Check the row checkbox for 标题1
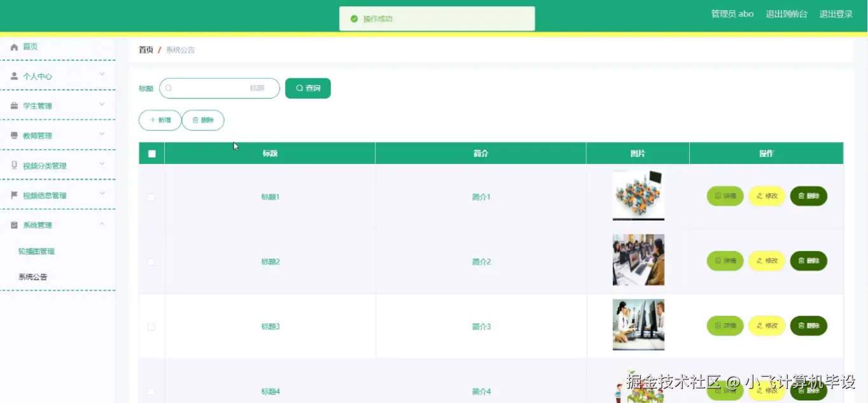This screenshot has width=868, height=403. (151, 197)
